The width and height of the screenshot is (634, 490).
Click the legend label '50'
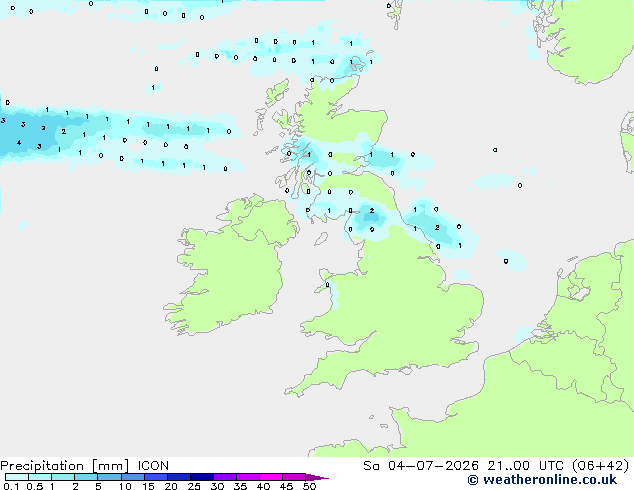[x=309, y=486]
